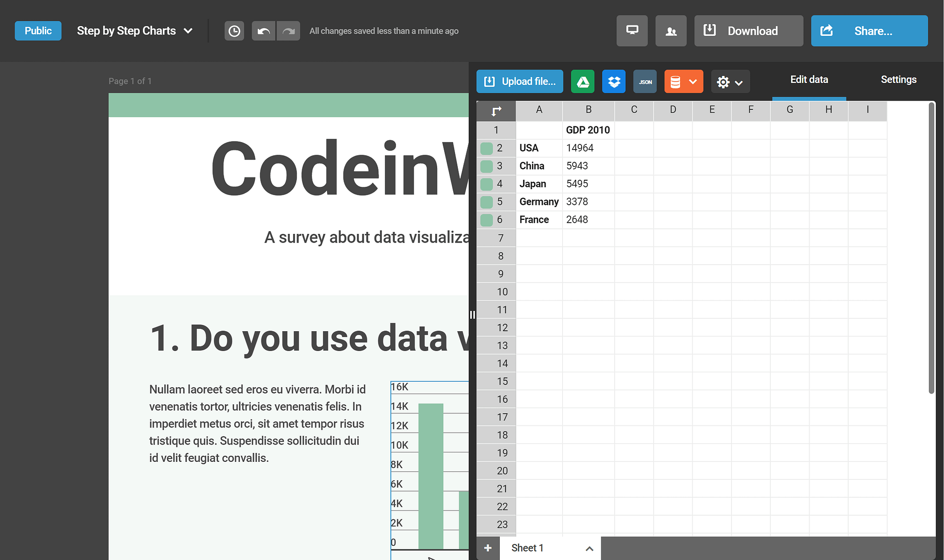The width and height of the screenshot is (944, 560).
Task: Click the 3378 value cell
Action: 589,202
